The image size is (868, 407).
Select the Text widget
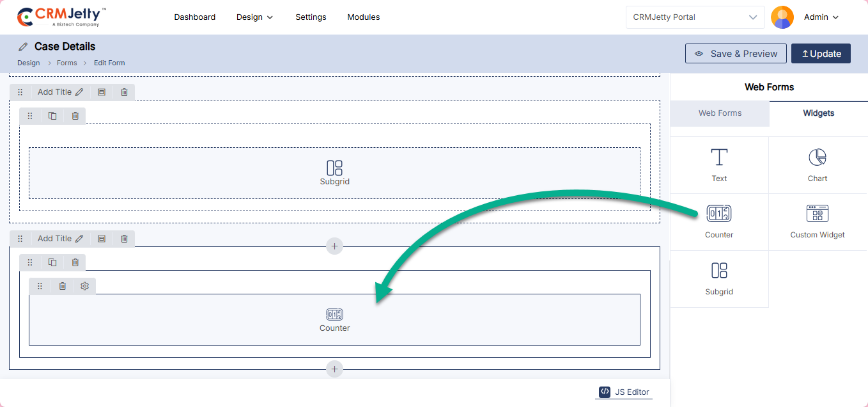[x=719, y=165]
